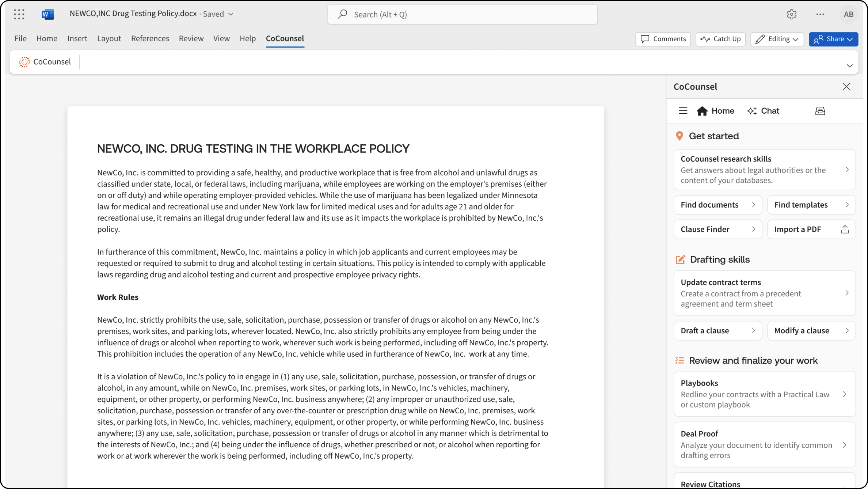Viewport: 868px width, 489px height.
Task: Switch to the References tab
Action: coord(150,38)
